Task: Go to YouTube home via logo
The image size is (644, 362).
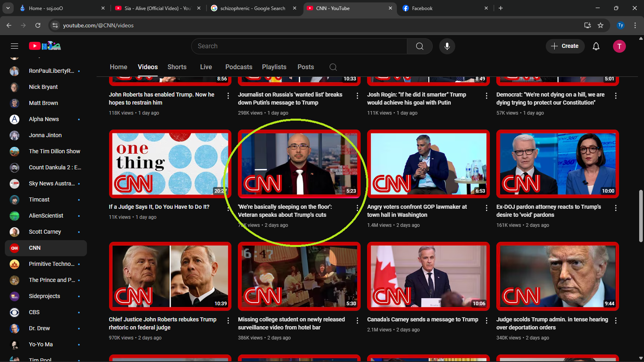Action: pos(45,46)
